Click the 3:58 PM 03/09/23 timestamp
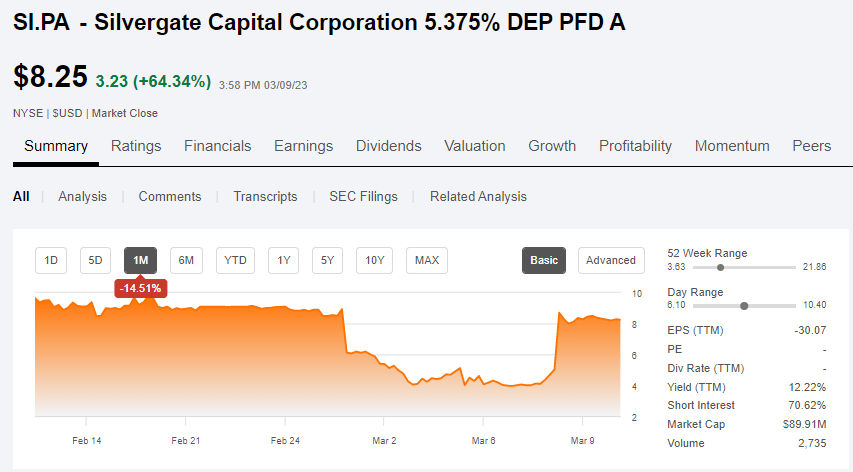853x472 pixels. 263,85
